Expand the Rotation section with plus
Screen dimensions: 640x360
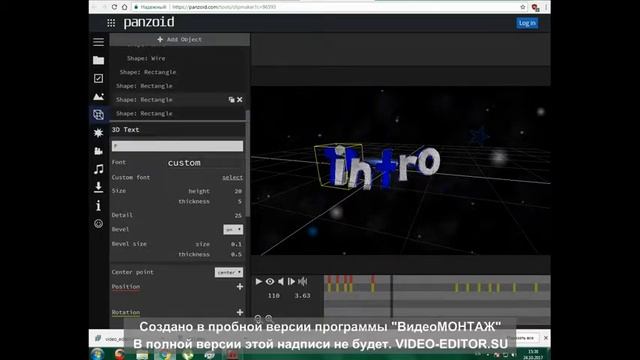[x=240, y=312]
